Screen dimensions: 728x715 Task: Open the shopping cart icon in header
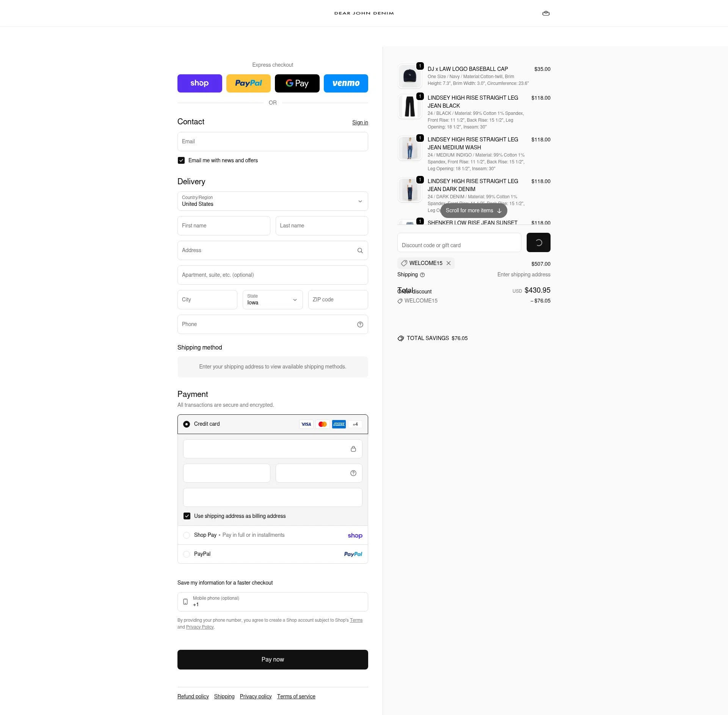click(546, 13)
